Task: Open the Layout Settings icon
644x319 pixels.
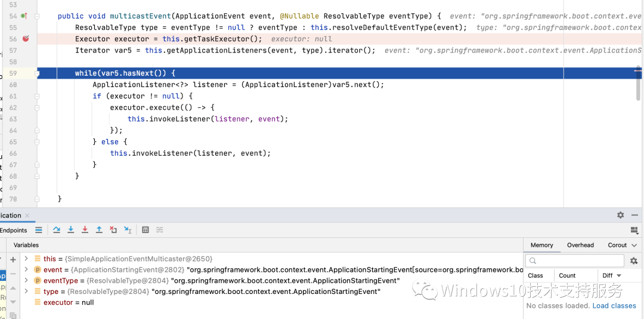Action: point(634,230)
